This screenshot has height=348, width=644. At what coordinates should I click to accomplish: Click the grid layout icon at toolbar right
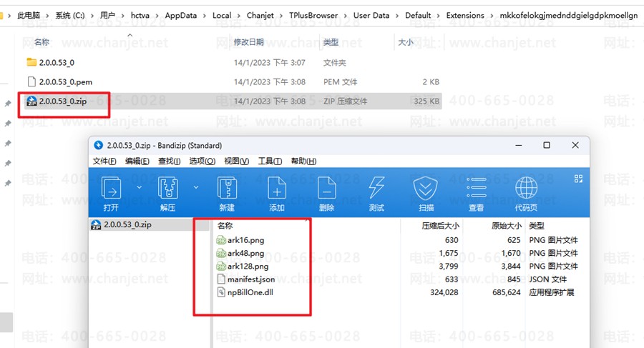tap(578, 179)
